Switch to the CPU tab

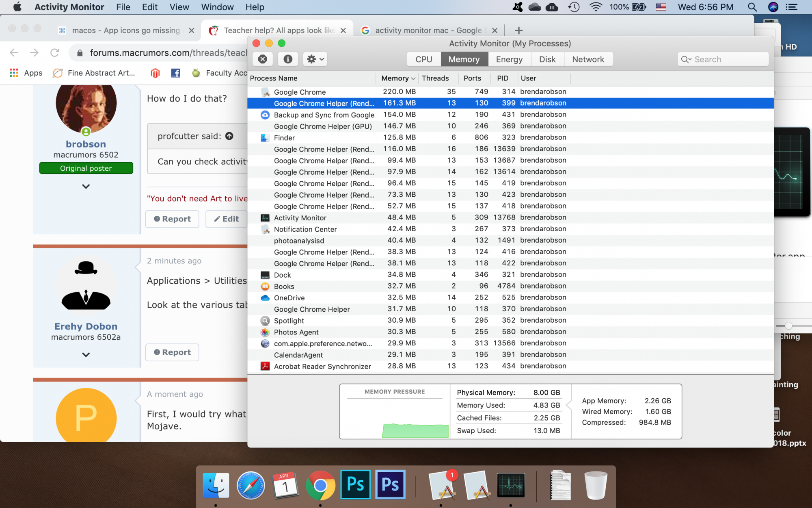tap(423, 59)
